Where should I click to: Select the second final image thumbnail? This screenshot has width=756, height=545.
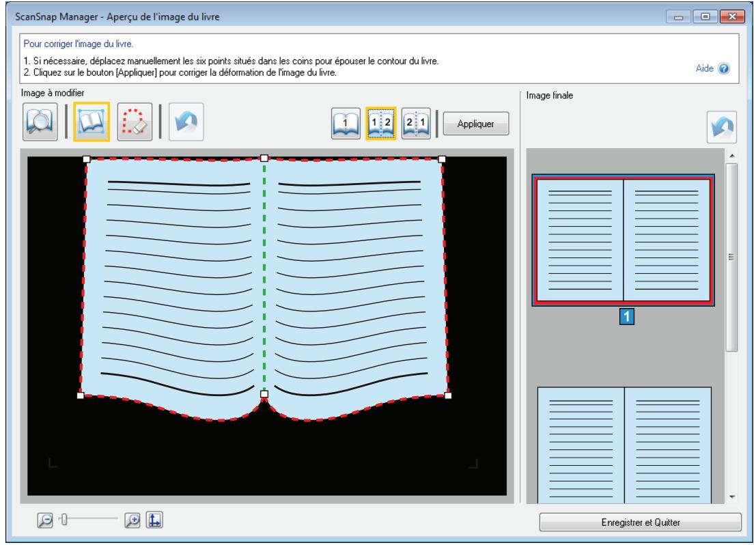[x=624, y=445]
